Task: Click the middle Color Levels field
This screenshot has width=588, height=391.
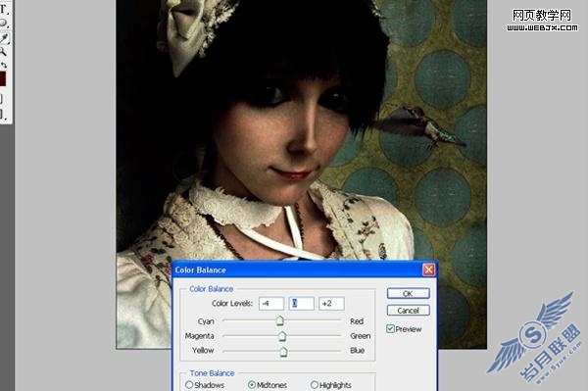Action: tap(302, 303)
